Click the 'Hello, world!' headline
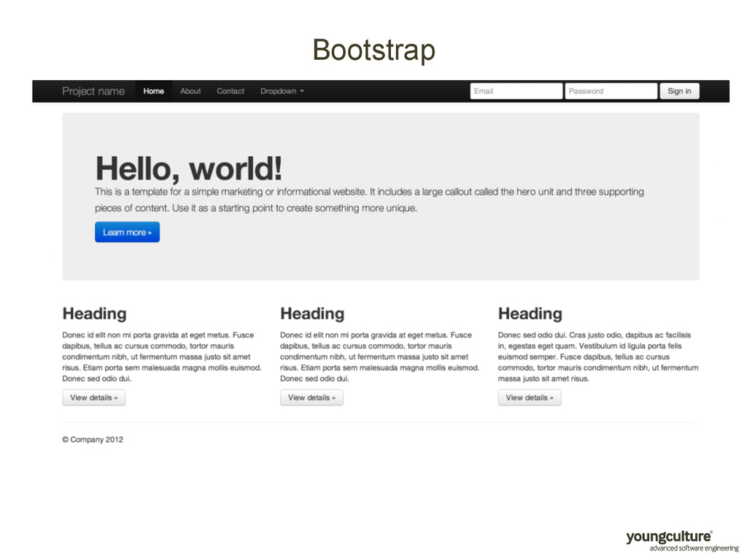The height and width of the screenshot is (560, 747). point(189,168)
